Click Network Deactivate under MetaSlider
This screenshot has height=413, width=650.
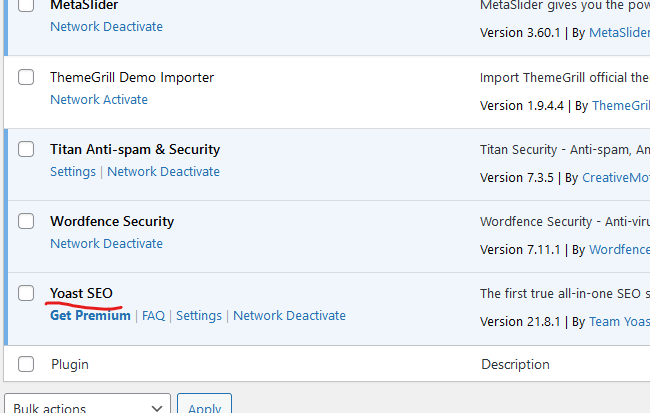click(x=107, y=27)
